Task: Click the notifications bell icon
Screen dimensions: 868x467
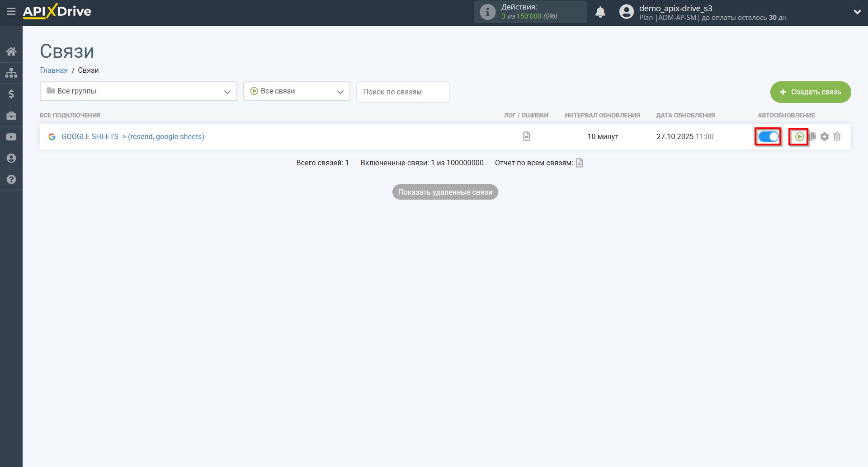Action: tap(600, 12)
